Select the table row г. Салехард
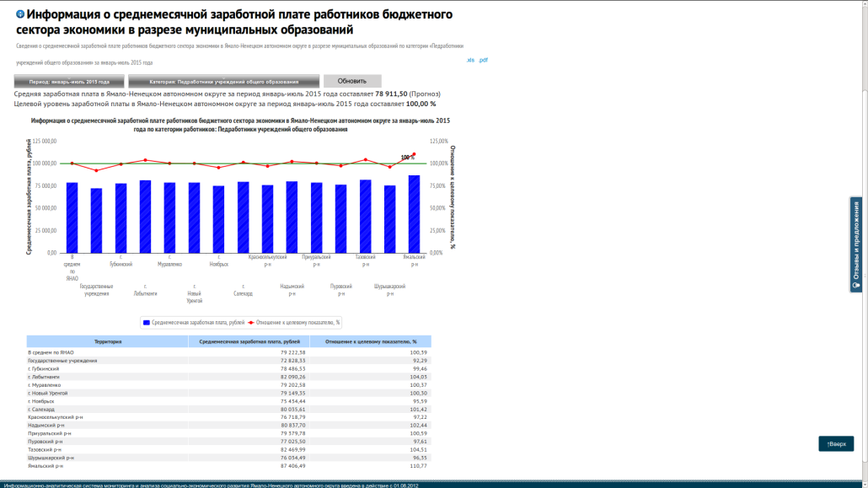 point(228,410)
